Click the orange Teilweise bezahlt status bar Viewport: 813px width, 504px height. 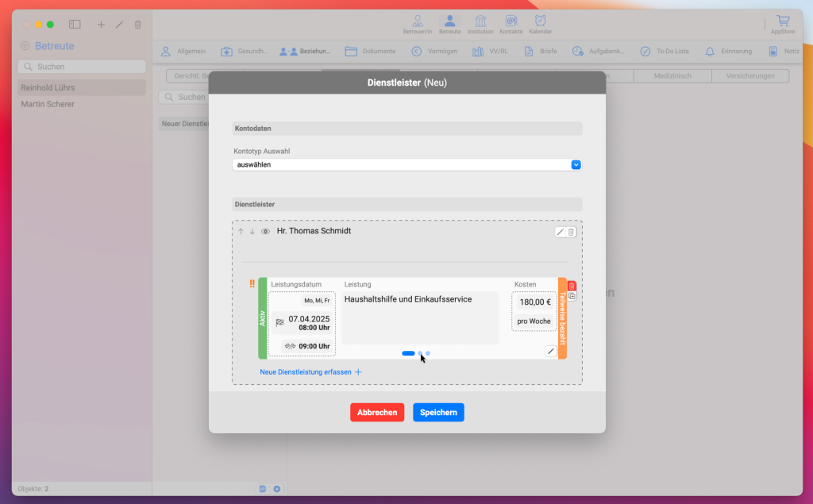pyautogui.click(x=563, y=317)
